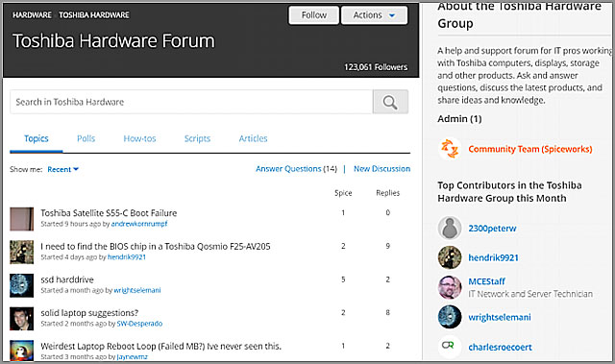This screenshot has width=615, height=364.
Task: Click avatar next to ssd harddrive topic
Action: 21,285
